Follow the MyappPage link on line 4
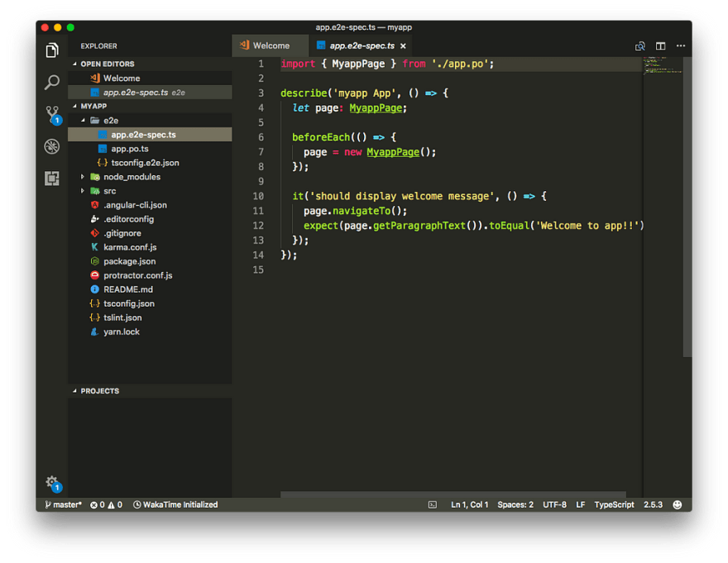Screen dimensions: 728x563 coord(376,107)
